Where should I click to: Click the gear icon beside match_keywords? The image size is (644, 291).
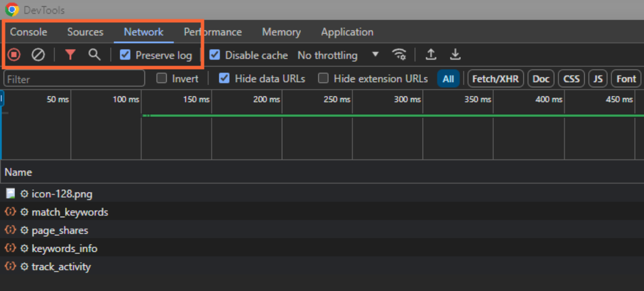[x=24, y=212]
